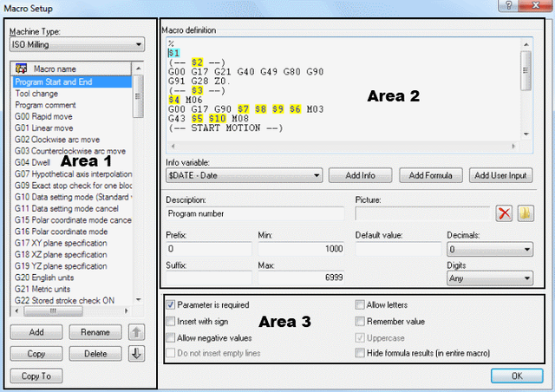Click the Copy To button
This screenshot has height=392, width=555.
[x=36, y=376]
